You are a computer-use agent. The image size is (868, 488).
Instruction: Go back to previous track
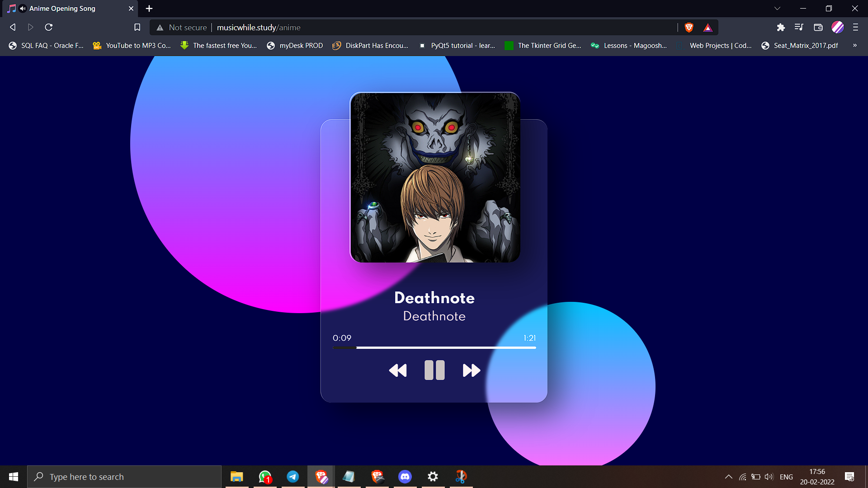[x=398, y=371]
